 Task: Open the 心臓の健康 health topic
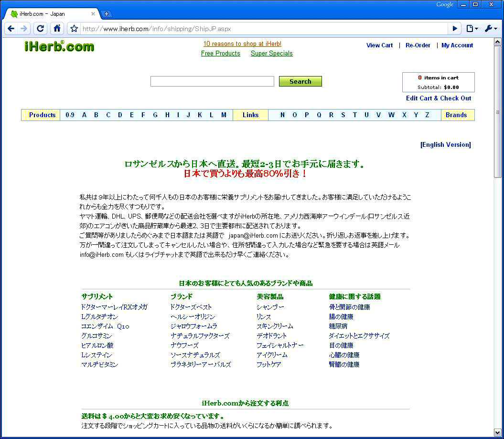(344, 355)
